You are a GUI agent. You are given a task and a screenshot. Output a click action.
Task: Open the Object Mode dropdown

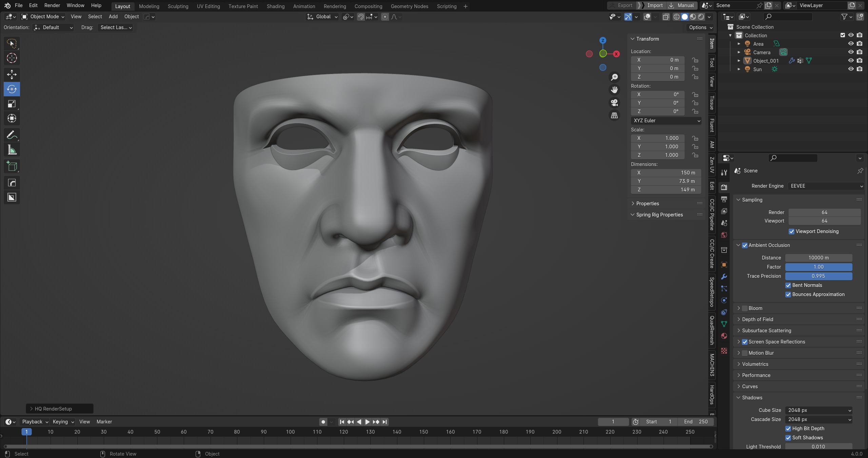[x=43, y=17]
